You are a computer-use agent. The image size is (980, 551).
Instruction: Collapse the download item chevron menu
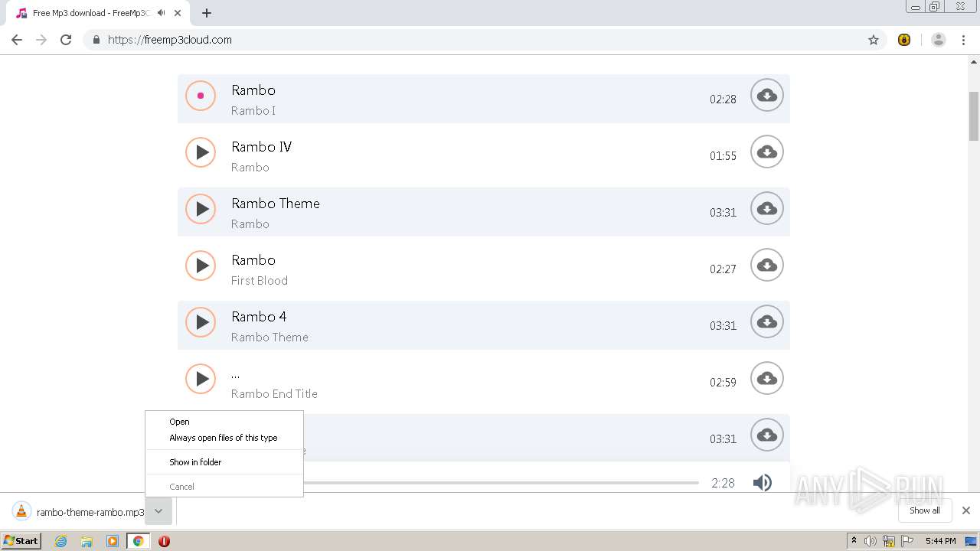(x=158, y=511)
